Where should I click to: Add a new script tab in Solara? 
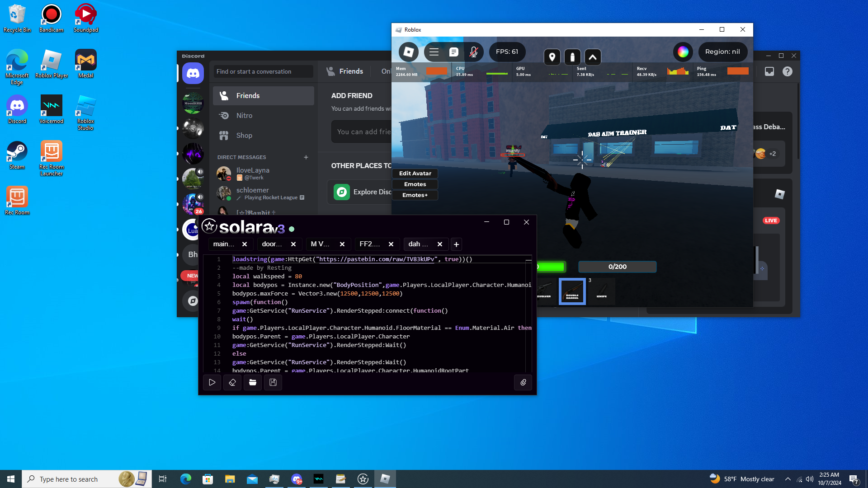[456, 244]
